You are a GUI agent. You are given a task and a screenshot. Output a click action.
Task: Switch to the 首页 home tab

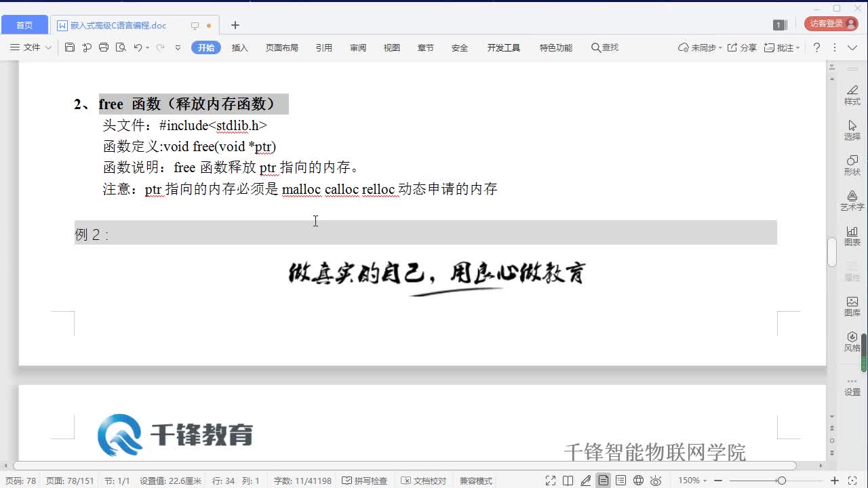tap(24, 25)
